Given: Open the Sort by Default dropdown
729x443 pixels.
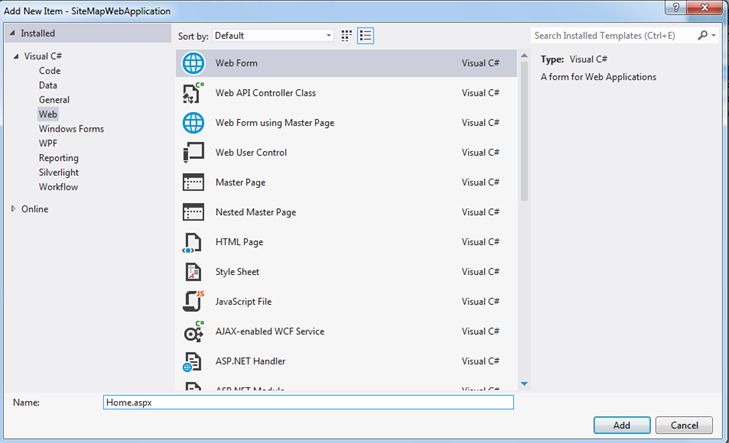Looking at the screenshot, I should 273,36.
